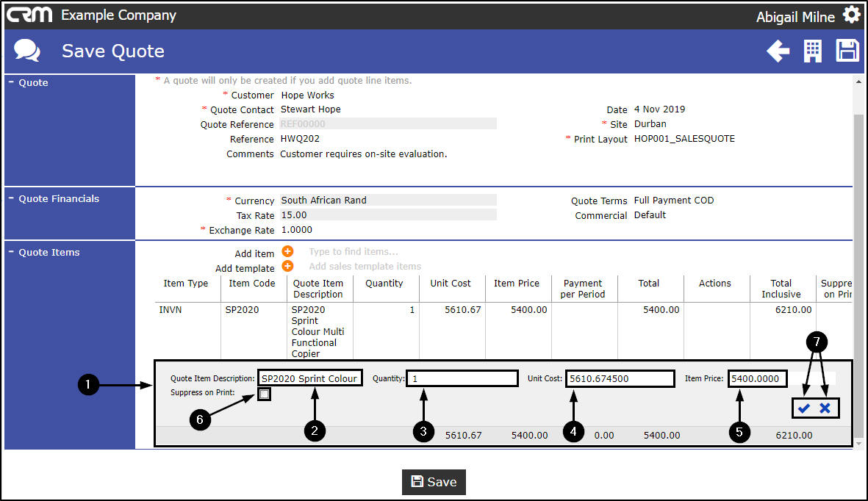Click the Quote Item Description input field
Screen dimensions: 868x501
pos(309,378)
